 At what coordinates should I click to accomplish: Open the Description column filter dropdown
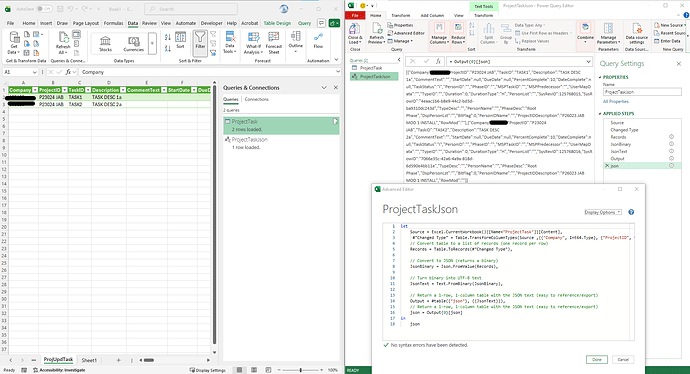[123, 90]
